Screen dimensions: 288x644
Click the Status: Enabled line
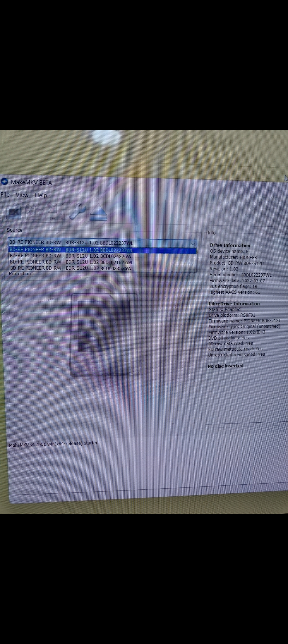[x=225, y=309]
